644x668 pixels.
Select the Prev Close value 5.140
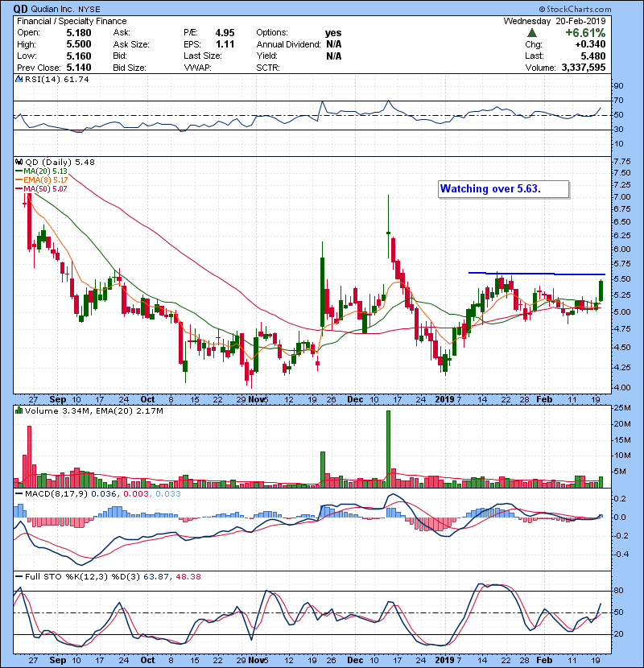(x=78, y=68)
